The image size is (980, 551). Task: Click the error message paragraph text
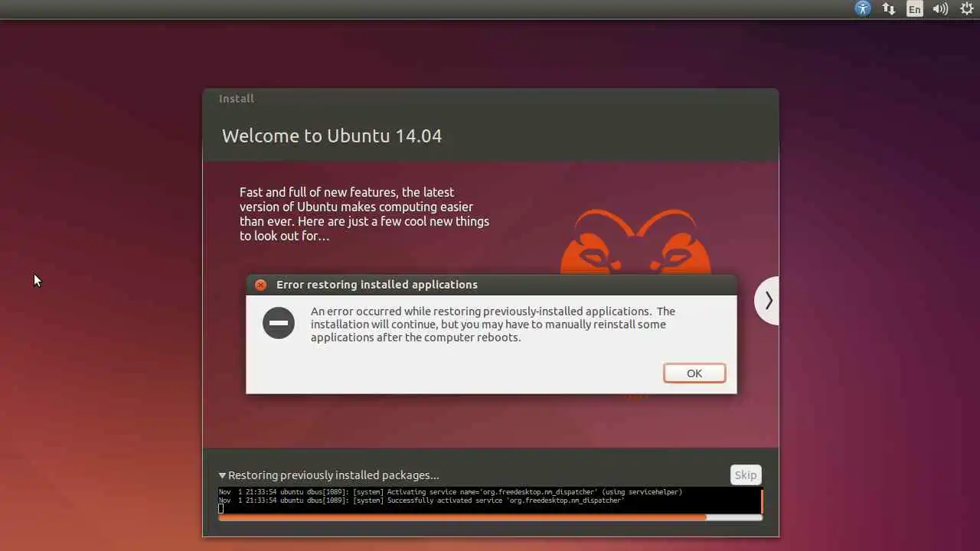493,324
